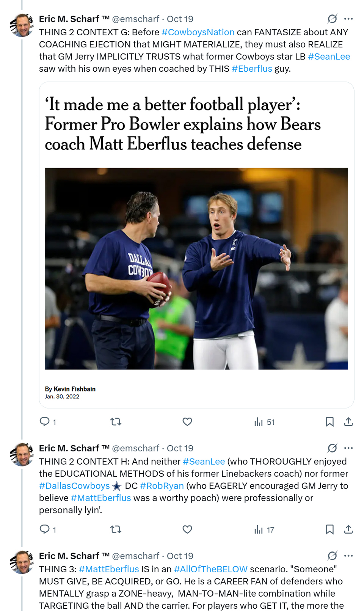Reply to the THING 2 CONTEXT G tweet
Screen dimensions: 364x611
45,421
